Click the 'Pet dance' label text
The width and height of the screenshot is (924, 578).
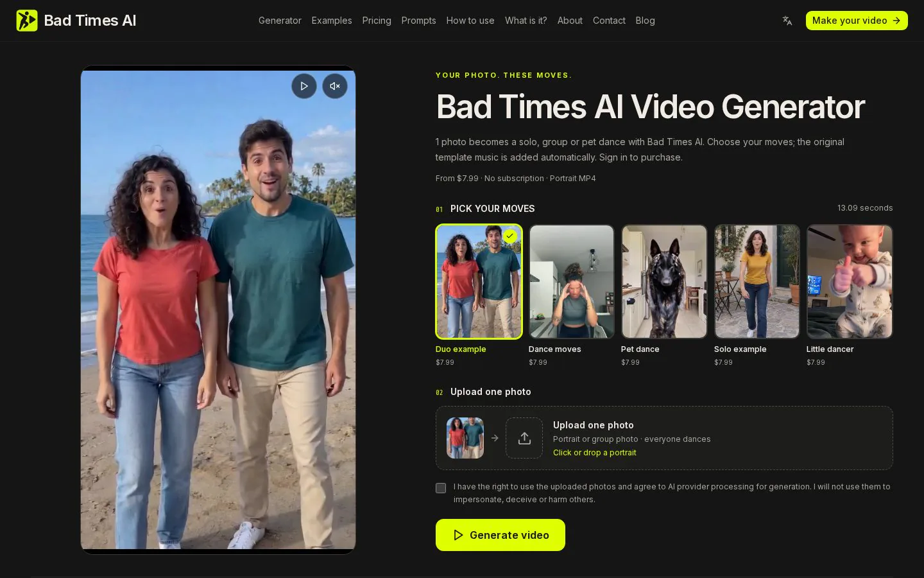tap(640, 349)
